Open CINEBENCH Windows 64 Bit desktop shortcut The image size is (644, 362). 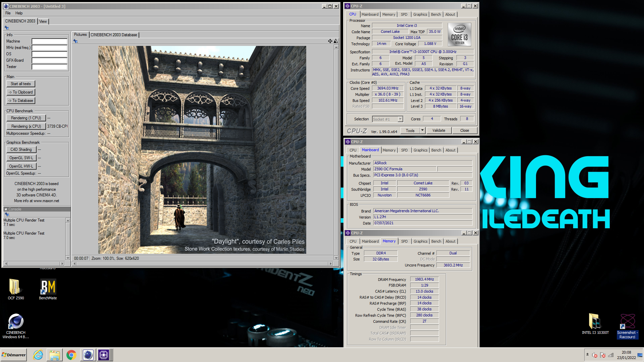tap(16, 326)
